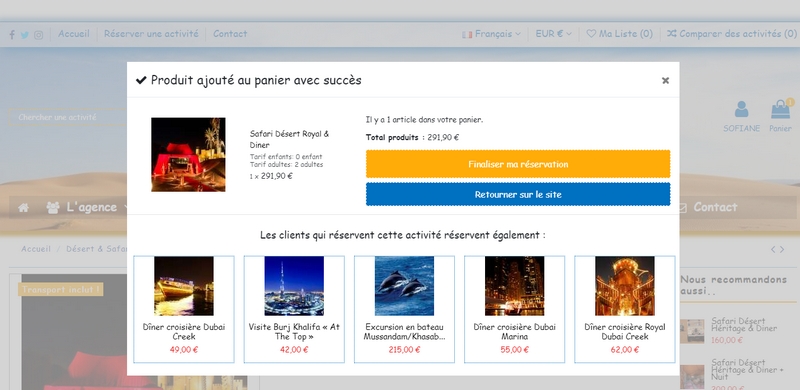Go to next product arrow
The height and width of the screenshot is (390, 800).
point(782,249)
